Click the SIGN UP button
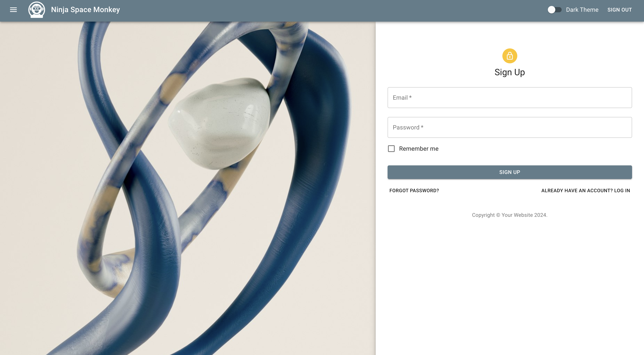The width and height of the screenshot is (644, 355). (x=510, y=172)
